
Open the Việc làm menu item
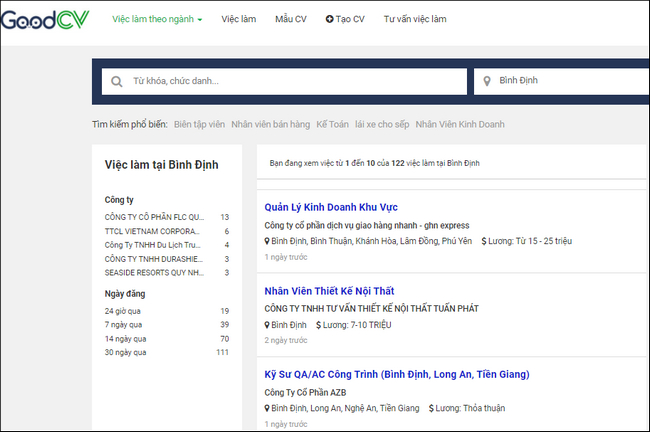[239, 19]
